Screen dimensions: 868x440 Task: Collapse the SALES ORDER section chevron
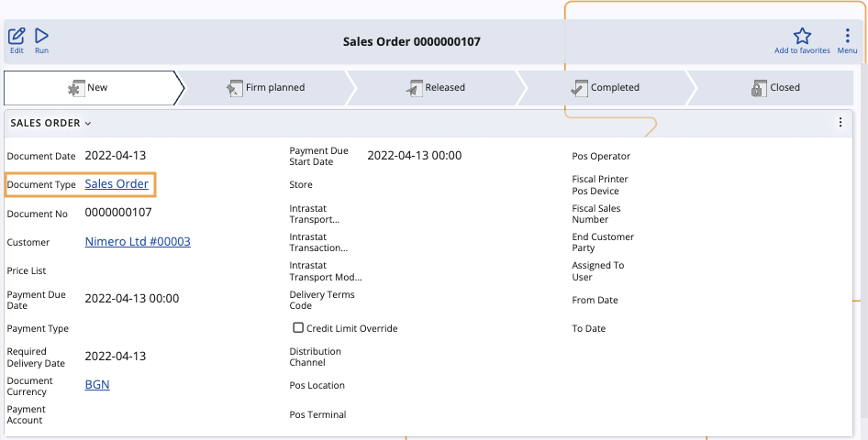pos(88,123)
